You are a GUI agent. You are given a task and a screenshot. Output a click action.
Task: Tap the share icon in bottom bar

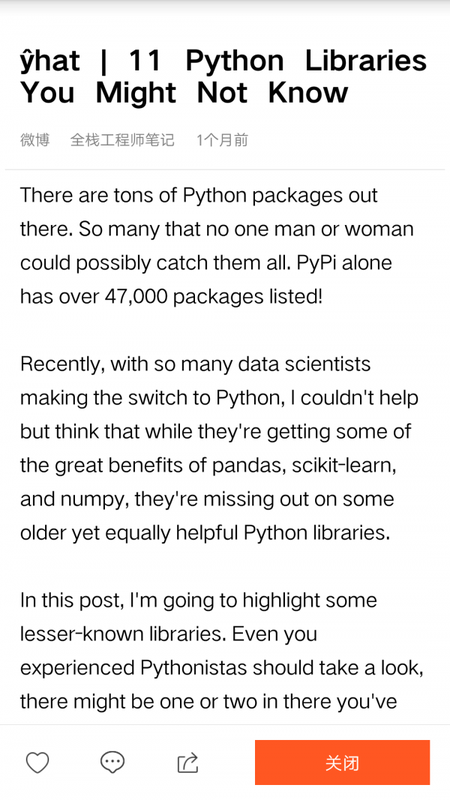[x=188, y=763]
